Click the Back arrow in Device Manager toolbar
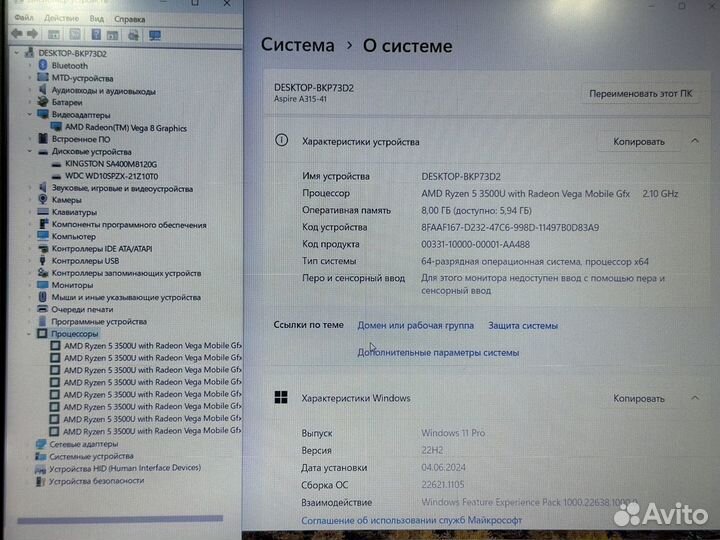The height and width of the screenshot is (540, 720). [17, 34]
